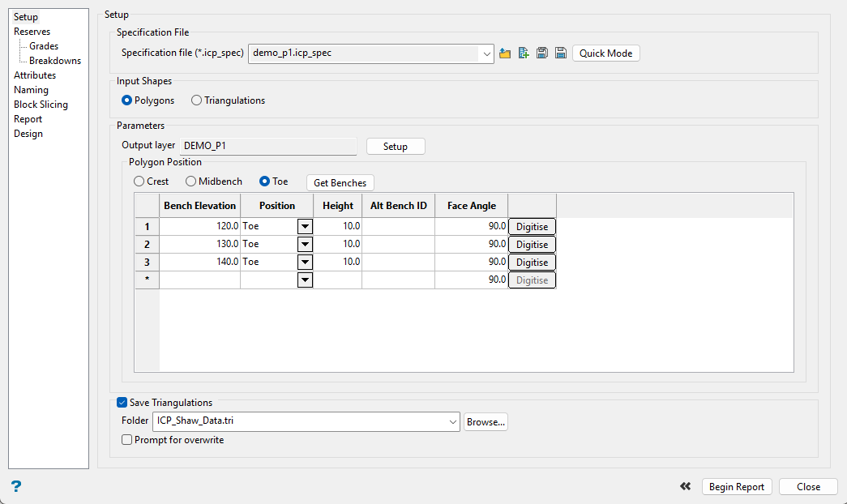Click the Quick Mode button

(606, 53)
